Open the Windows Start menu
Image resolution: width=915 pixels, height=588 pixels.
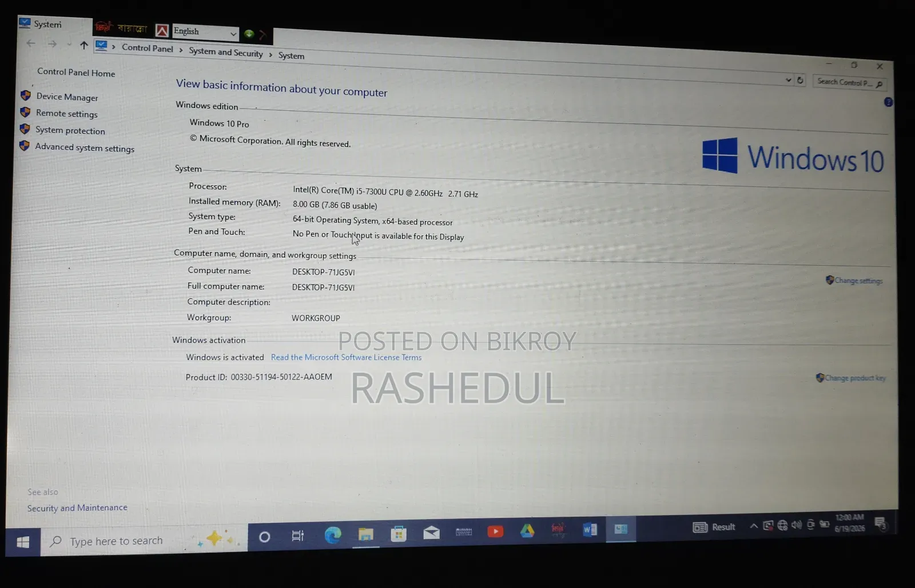coord(23,542)
